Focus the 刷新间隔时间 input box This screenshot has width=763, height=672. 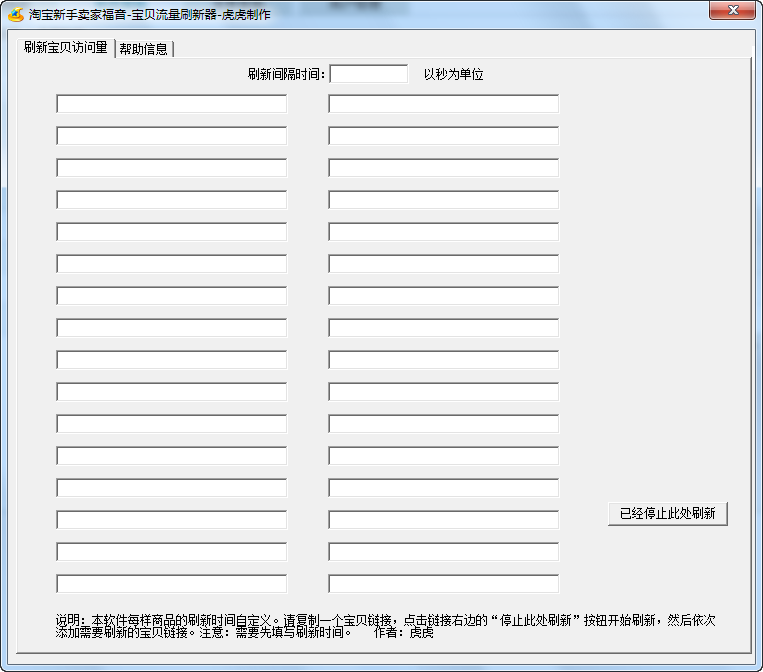click(x=369, y=74)
